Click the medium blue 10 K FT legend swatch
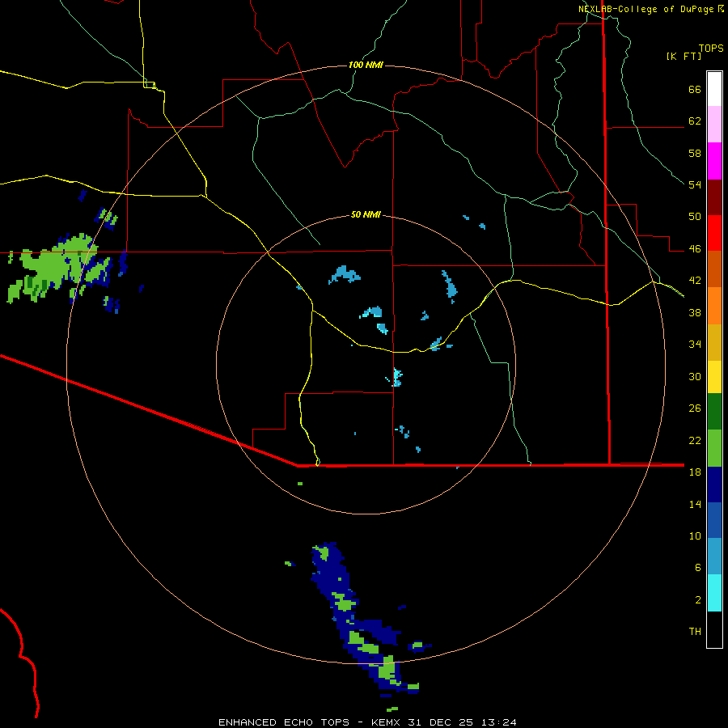 (x=714, y=520)
